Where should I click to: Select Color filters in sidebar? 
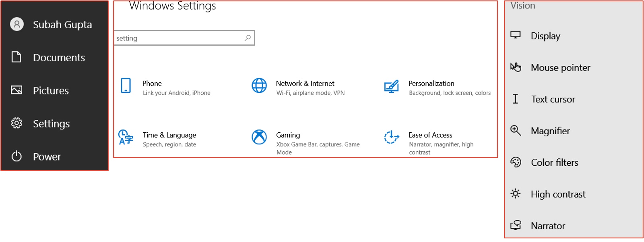coord(574,163)
